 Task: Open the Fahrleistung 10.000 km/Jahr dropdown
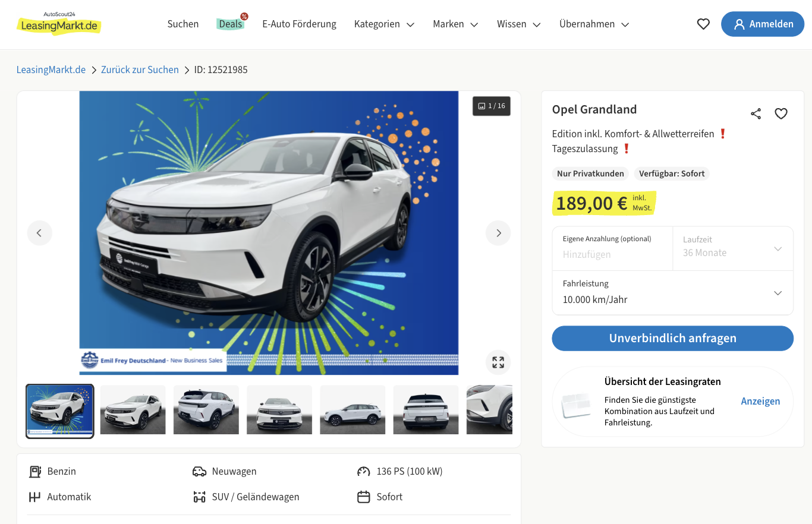click(x=672, y=292)
